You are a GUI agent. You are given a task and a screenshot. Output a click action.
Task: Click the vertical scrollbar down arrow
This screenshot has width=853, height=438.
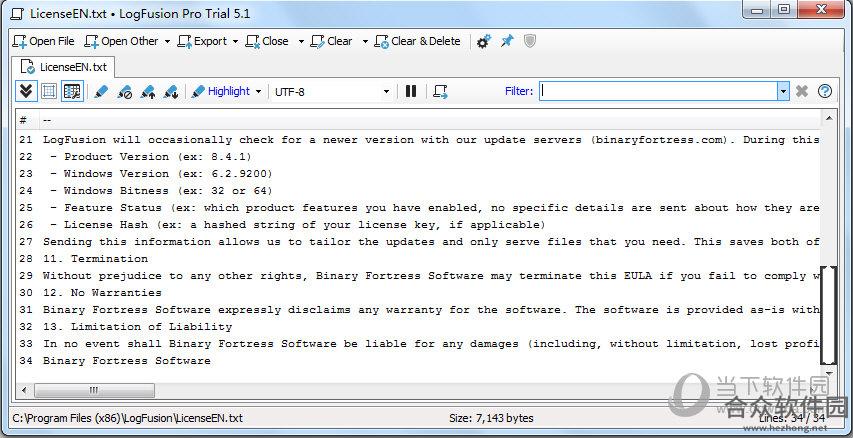(829, 373)
